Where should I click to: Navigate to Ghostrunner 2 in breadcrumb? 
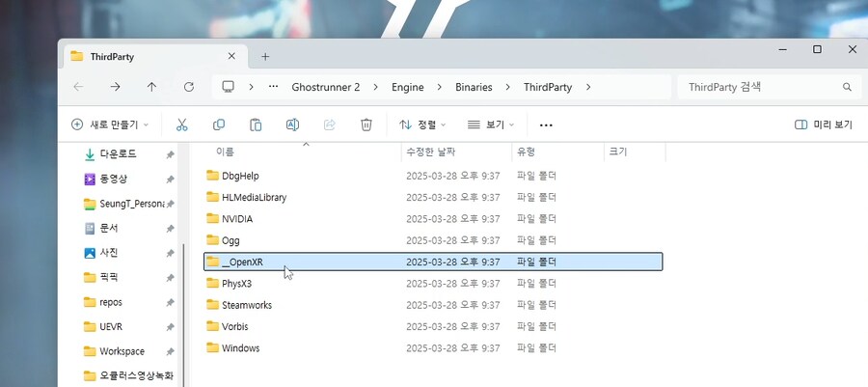pyautogui.click(x=326, y=87)
